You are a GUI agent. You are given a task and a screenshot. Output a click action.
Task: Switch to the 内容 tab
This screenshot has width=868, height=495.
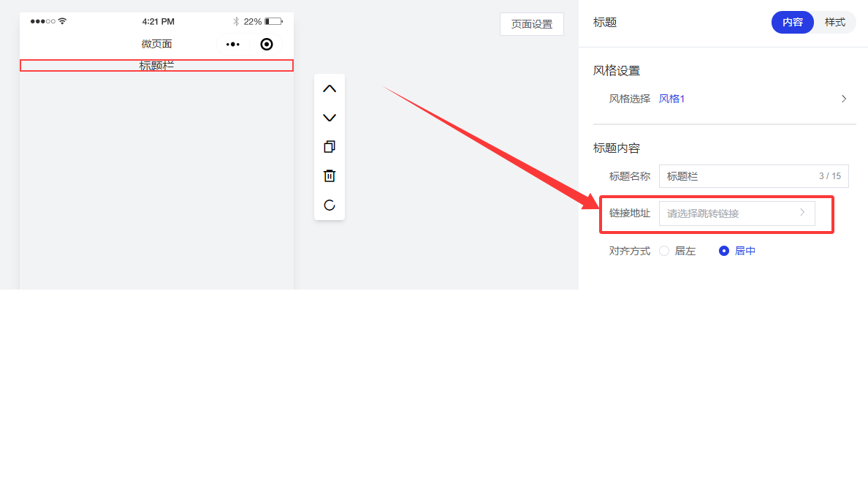click(793, 22)
